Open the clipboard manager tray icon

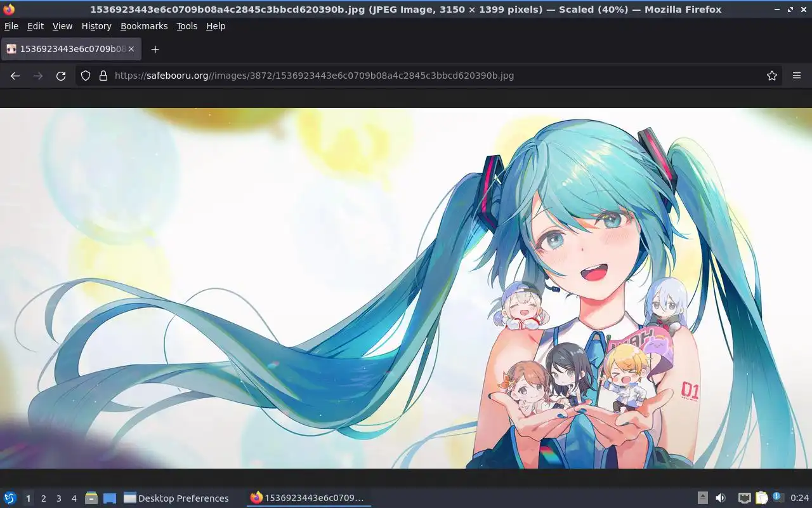761,498
